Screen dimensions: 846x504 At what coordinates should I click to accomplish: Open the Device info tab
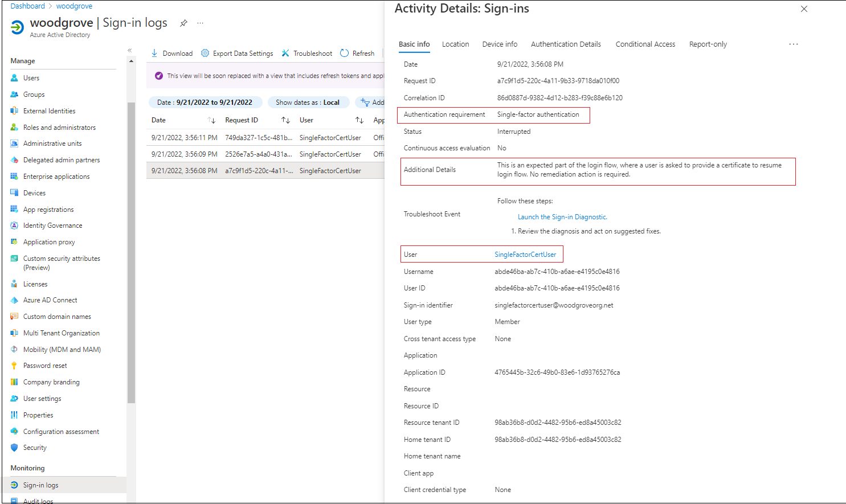tap(500, 44)
